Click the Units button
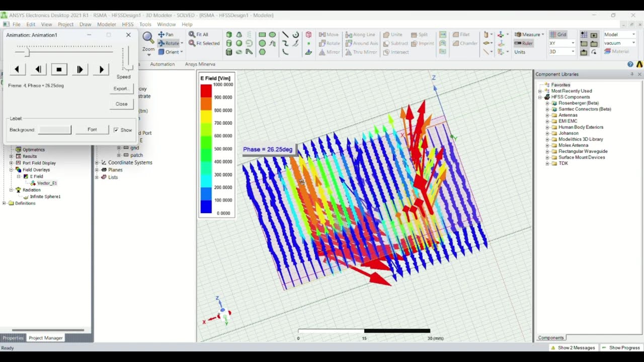This screenshot has height=362, width=644. tap(520, 52)
